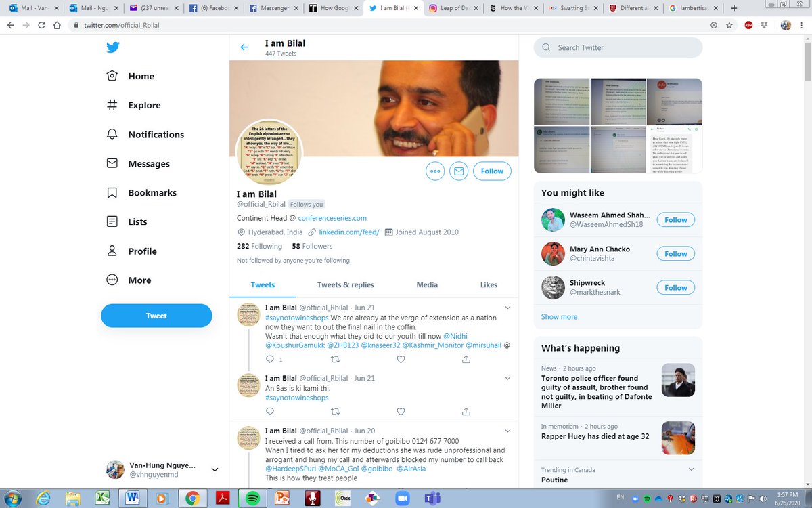Open Notifications from the left sidebar
Viewport: 812px width, 508px height.
[155, 134]
